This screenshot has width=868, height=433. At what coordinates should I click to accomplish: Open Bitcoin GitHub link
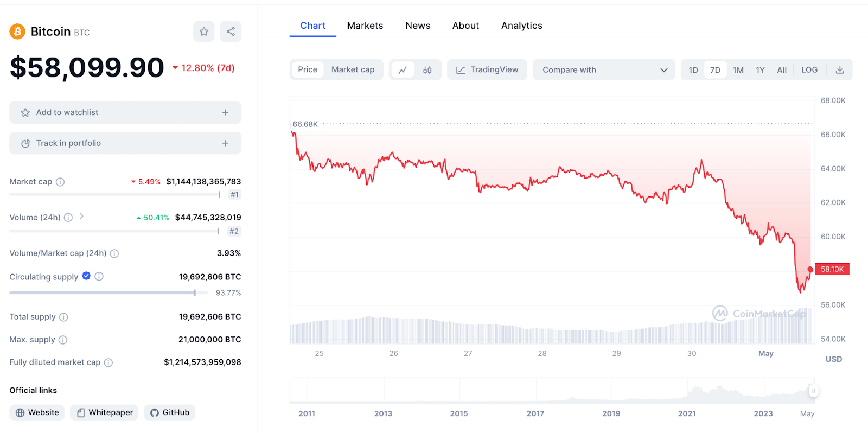coord(169,412)
